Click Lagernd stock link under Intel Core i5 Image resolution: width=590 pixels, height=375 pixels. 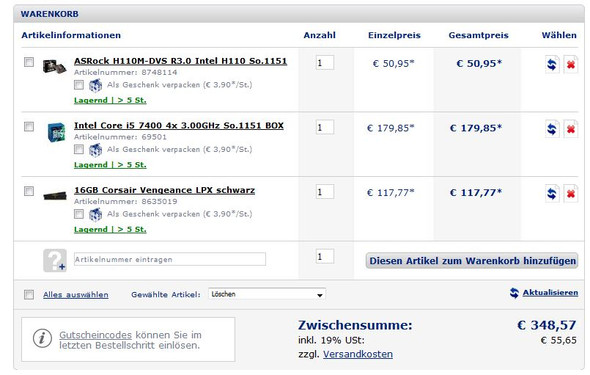pyautogui.click(x=110, y=165)
